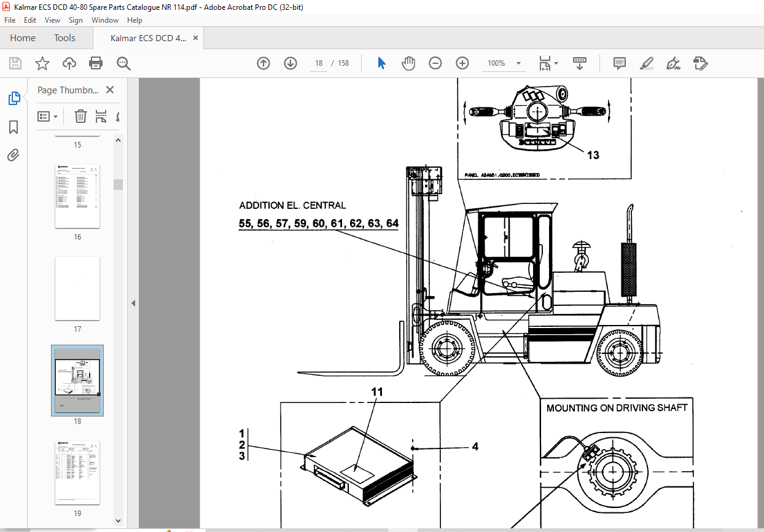
Task: Go to previous page arrow
Action: point(263,63)
